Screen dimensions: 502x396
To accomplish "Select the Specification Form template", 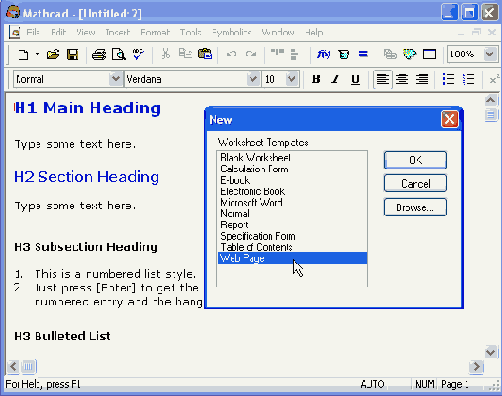I will [x=292, y=236].
